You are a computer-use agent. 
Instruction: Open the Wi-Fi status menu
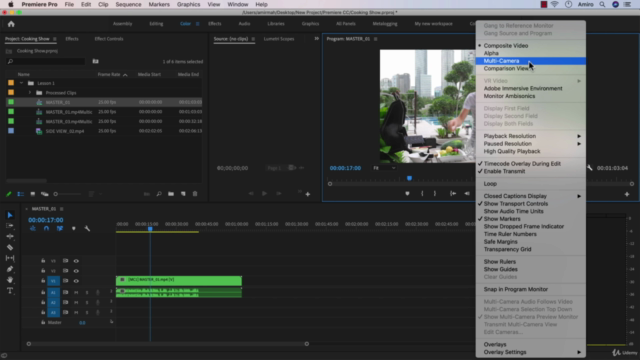point(554,4)
